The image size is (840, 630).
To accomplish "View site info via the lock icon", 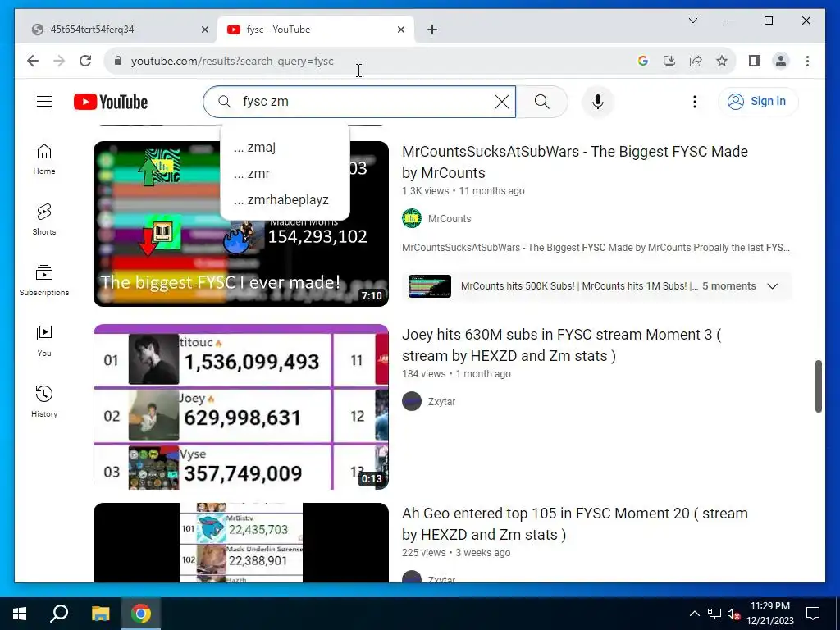I will [118, 61].
